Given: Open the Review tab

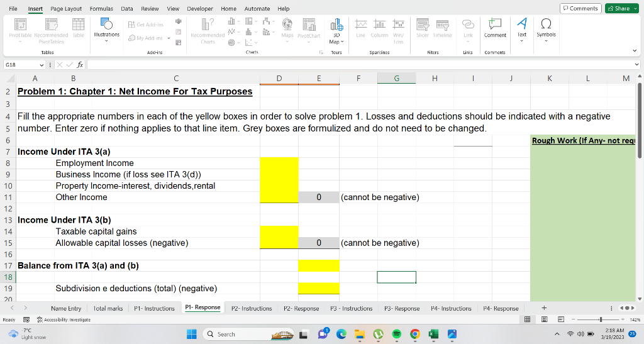Looking at the screenshot, I should click(x=150, y=9).
